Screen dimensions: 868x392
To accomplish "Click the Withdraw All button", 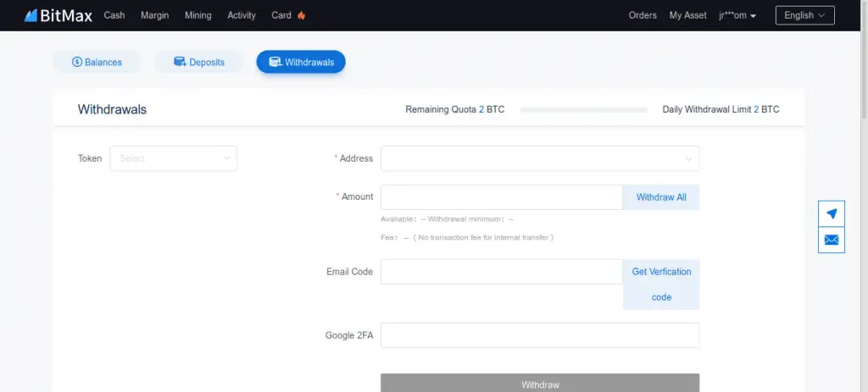I will (x=661, y=196).
